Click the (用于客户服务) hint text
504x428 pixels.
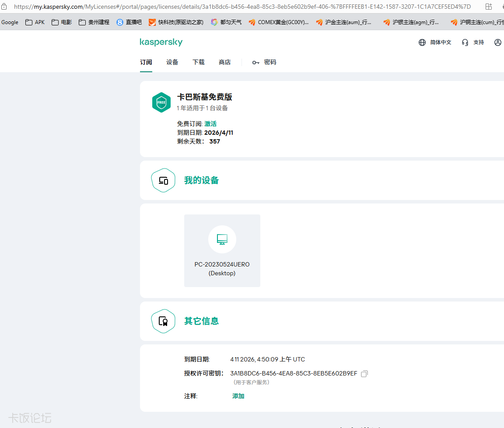[251, 382]
